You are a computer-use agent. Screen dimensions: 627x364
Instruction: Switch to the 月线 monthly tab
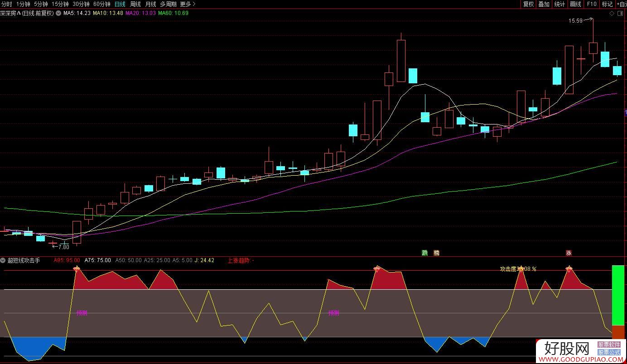pyautogui.click(x=150, y=4)
